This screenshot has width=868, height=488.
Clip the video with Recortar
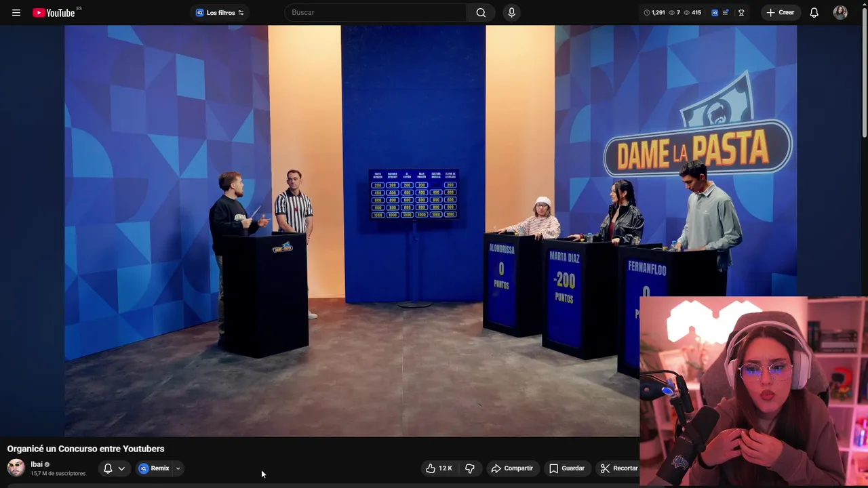(x=618, y=468)
